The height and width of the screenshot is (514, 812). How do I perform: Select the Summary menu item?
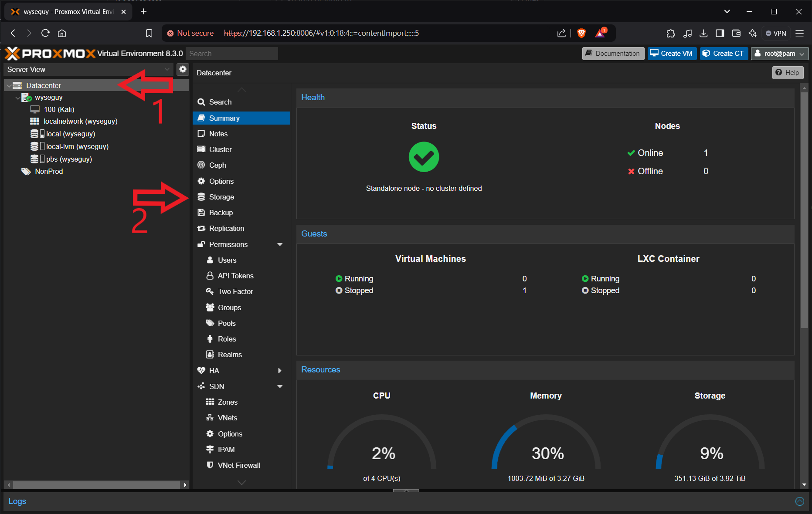241,118
